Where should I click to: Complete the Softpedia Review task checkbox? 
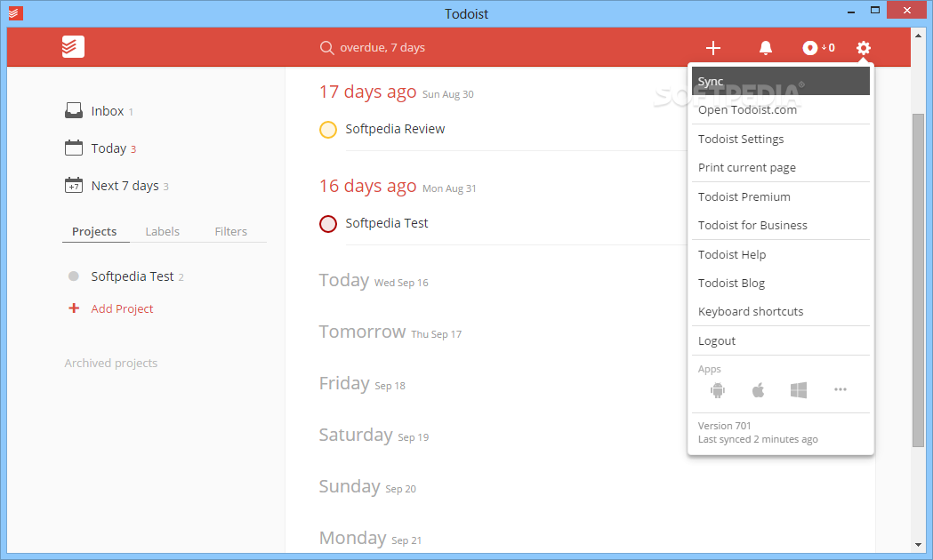click(x=328, y=130)
